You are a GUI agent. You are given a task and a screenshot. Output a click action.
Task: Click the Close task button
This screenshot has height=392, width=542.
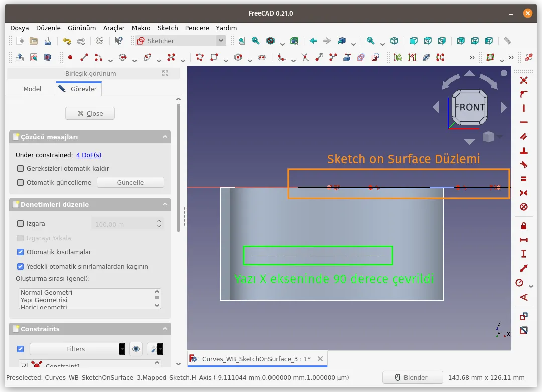pyautogui.click(x=90, y=113)
